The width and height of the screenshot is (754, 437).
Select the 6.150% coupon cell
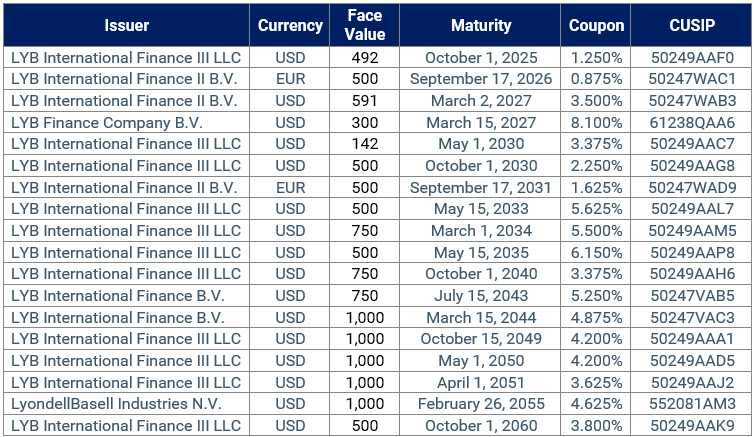[x=597, y=252]
